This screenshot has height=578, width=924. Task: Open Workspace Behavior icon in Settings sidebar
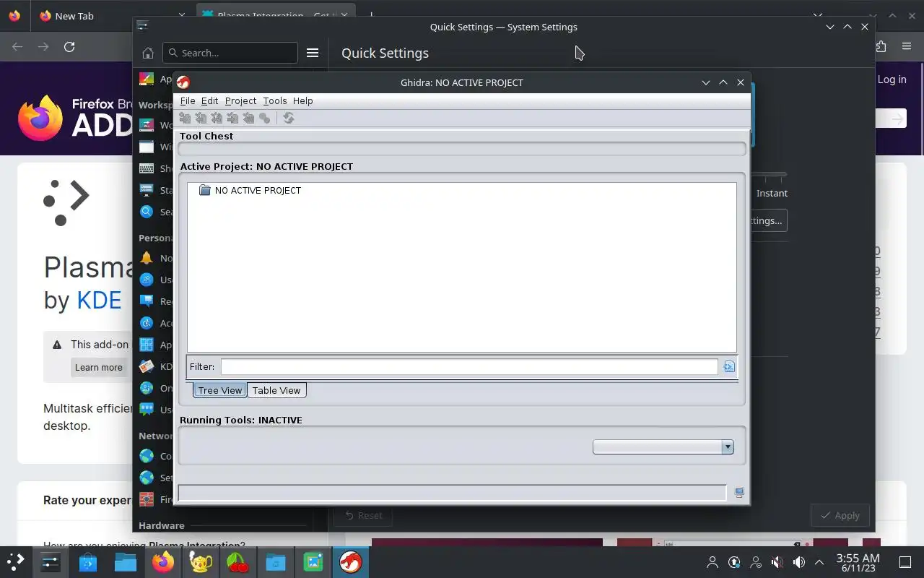point(147,125)
